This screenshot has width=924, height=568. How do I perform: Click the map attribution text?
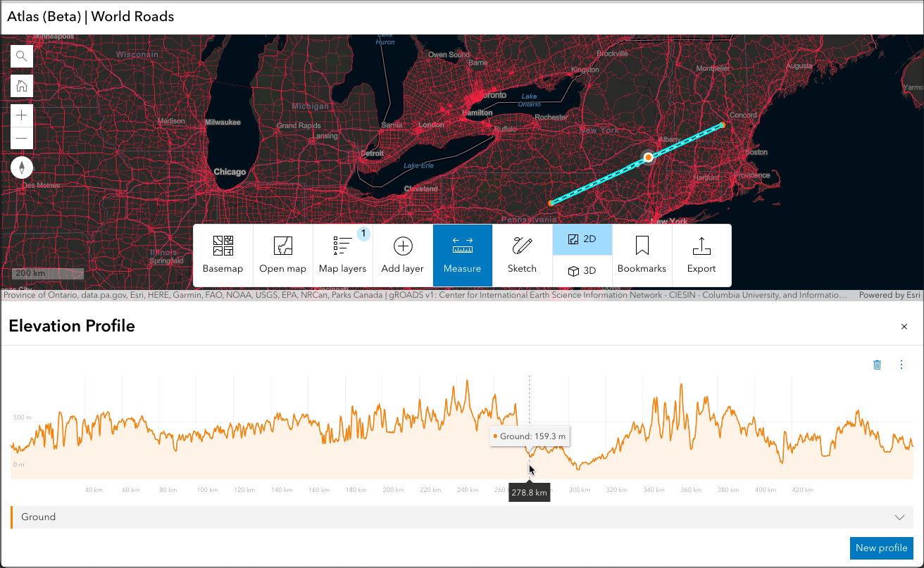tap(425, 296)
